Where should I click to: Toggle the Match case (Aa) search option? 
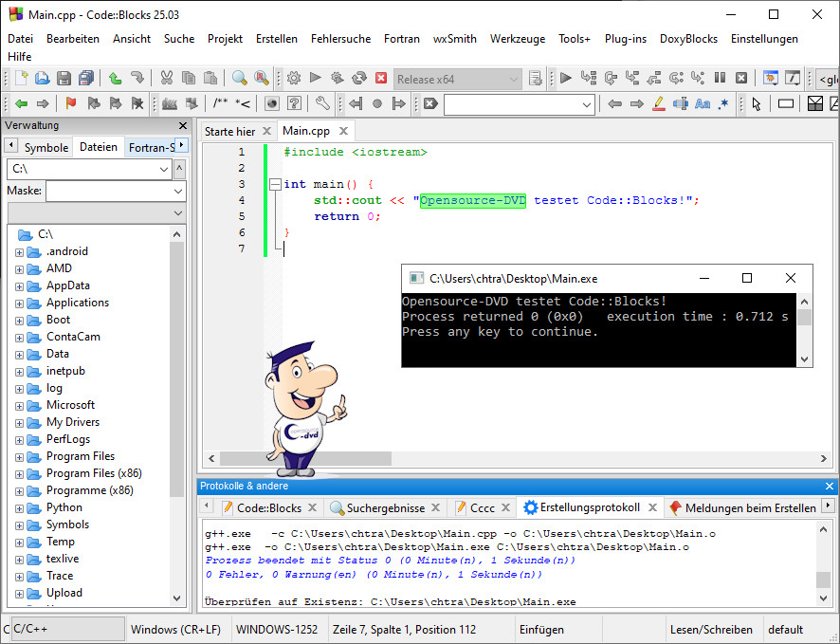[x=703, y=103]
